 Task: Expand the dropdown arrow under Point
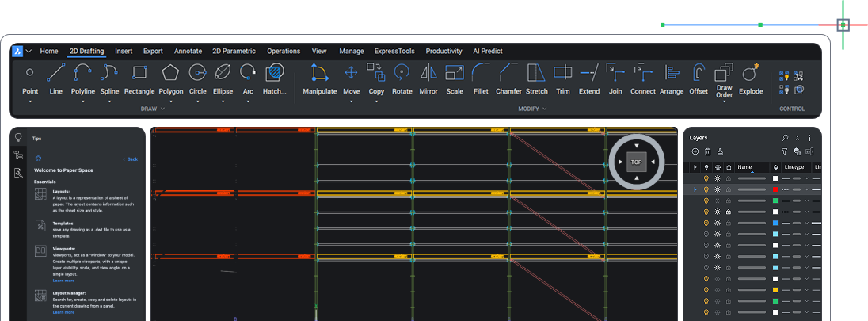pyautogui.click(x=30, y=102)
